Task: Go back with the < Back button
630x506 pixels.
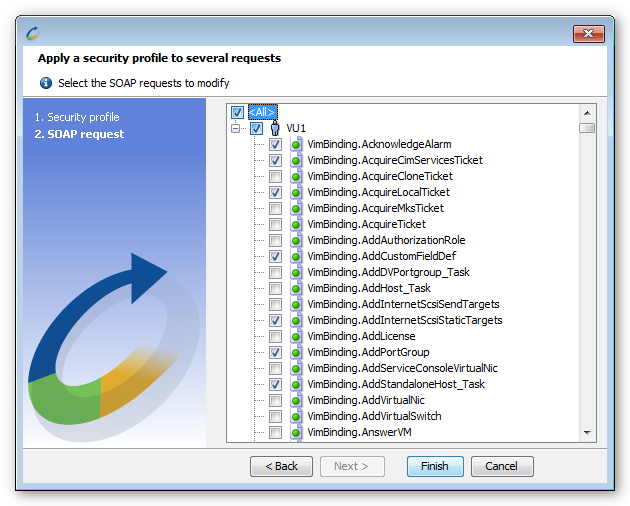Action: (281, 466)
